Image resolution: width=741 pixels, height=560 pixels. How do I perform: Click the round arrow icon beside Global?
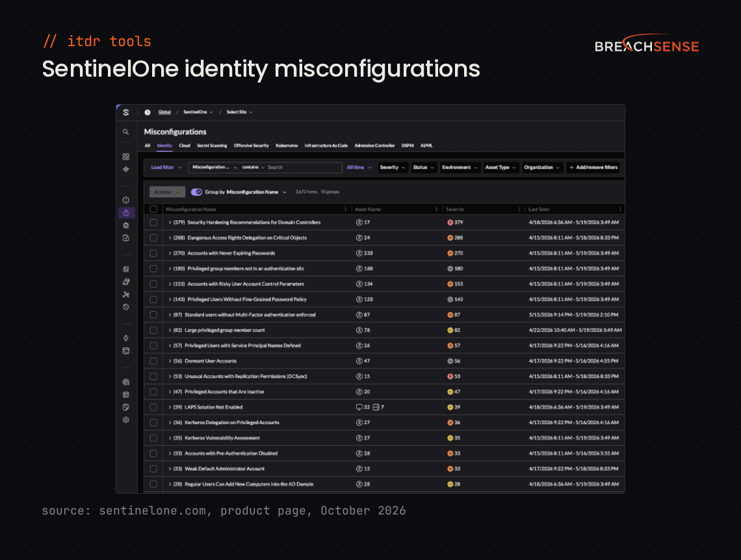tap(148, 112)
